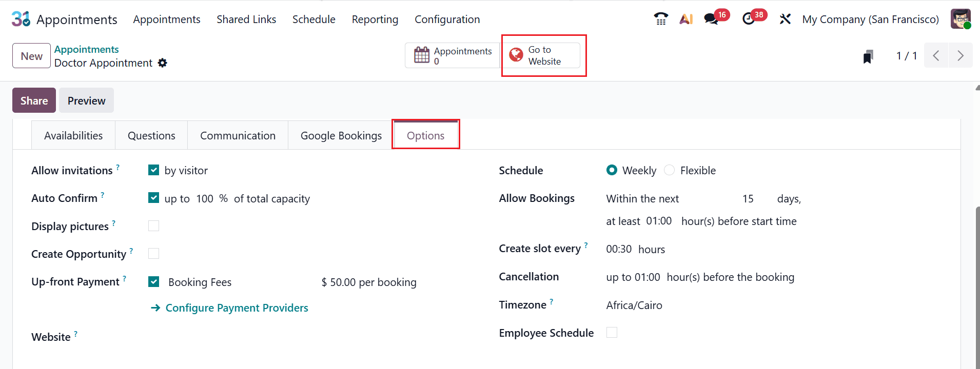Viewport: 980px width, 369px height.
Task: Click the help mark next to Timezone
Action: point(552,301)
